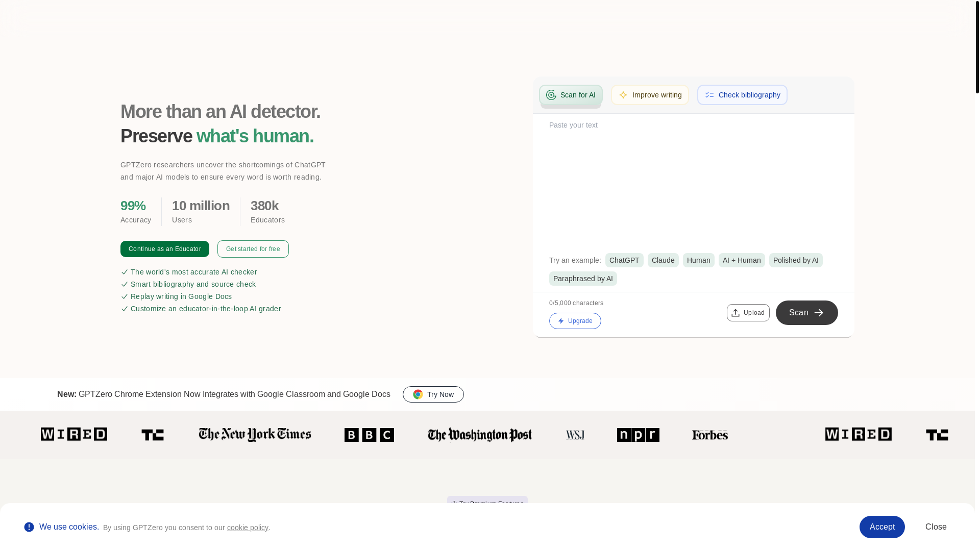Click the Chrome logo icon
The image size is (980, 551).
pos(418,394)
